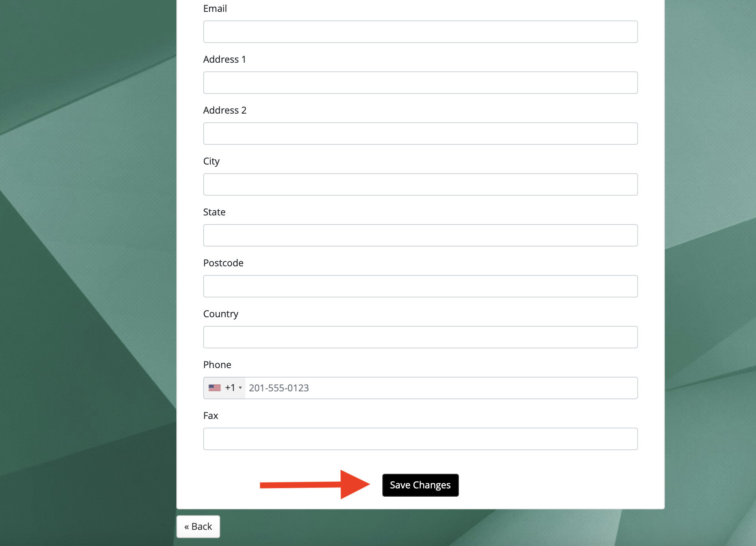Viewport: 756px width, 546px height.
Task: Click the Phone label text
Action: tap(217, 365)
